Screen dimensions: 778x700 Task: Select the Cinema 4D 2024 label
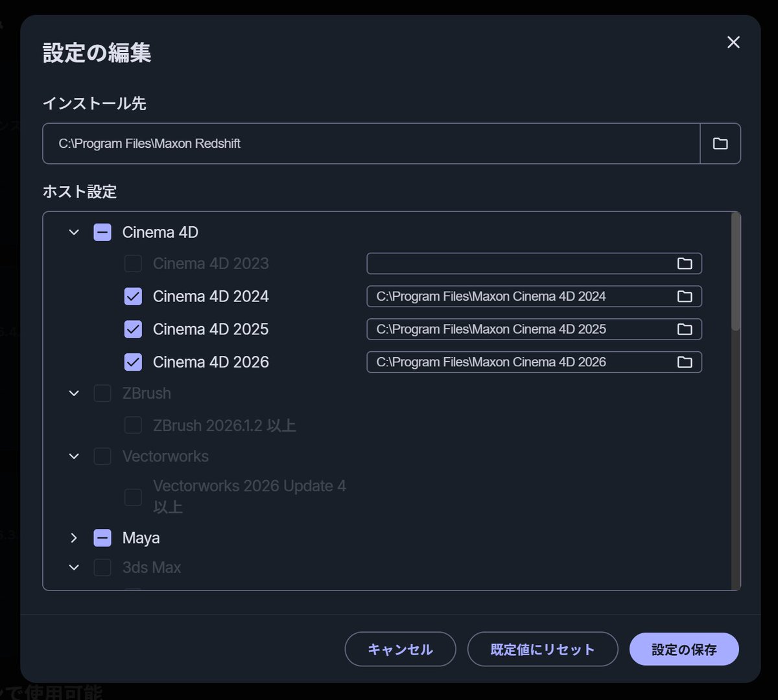tap(211, 296)
